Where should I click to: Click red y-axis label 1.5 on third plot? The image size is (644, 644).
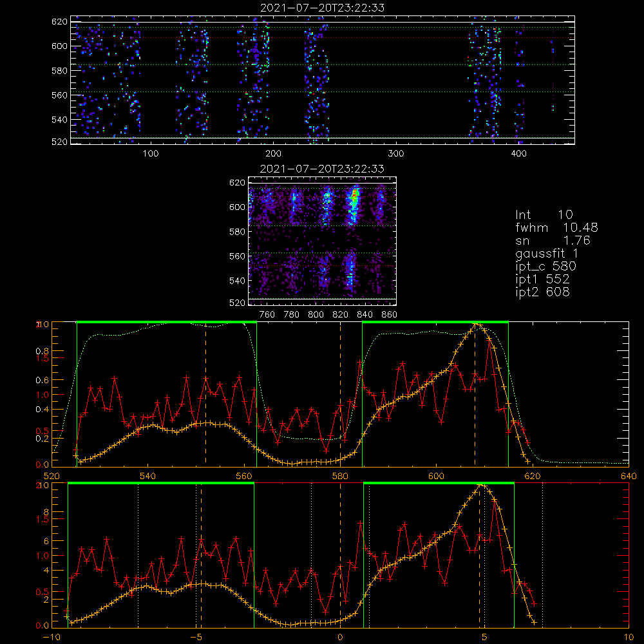tap(43, 358)
